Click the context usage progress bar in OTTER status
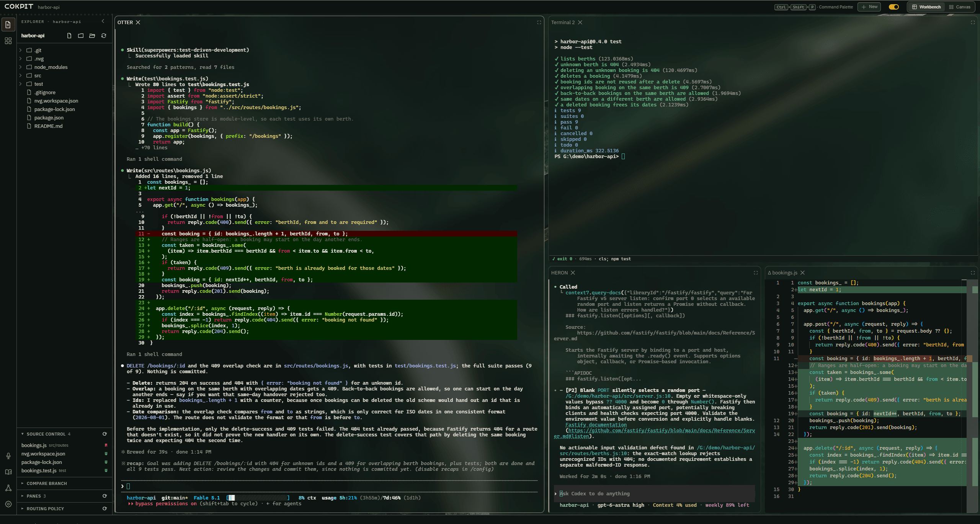The image size is (980, 524). [258, 498]
